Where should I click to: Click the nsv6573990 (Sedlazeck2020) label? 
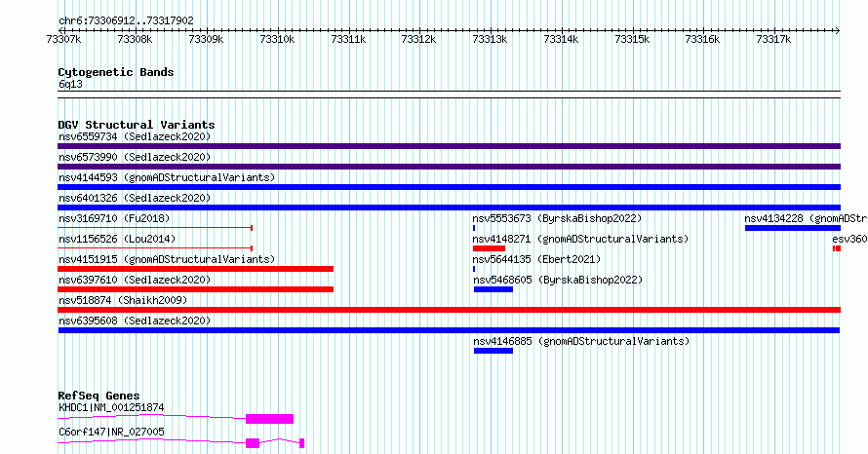tap(135, 157)
